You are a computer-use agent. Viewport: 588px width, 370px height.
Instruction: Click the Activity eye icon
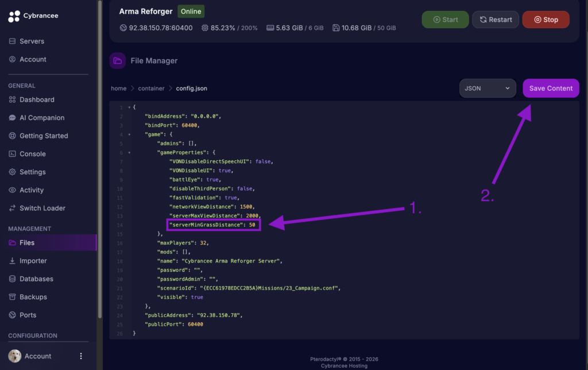tap(13, 190)
